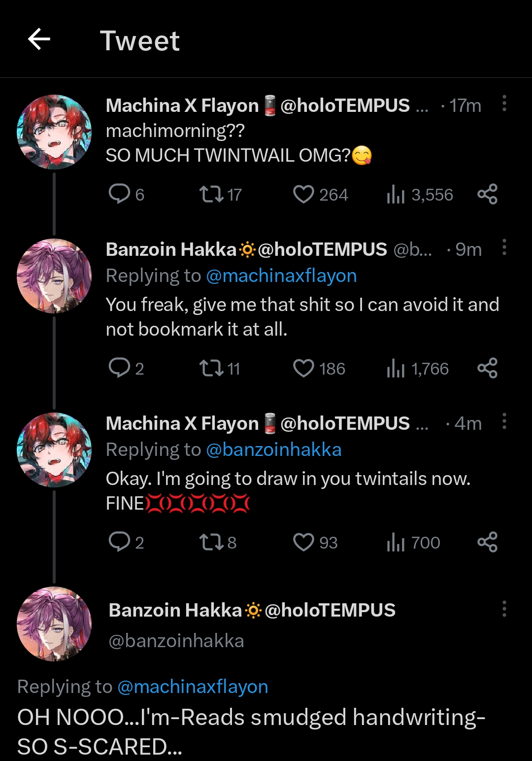Open more options on the 9m reply

(x=504, y=247)
